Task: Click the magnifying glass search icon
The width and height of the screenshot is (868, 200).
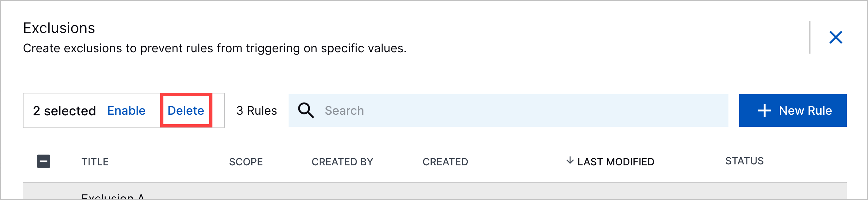Action: [x=306, y=110]
